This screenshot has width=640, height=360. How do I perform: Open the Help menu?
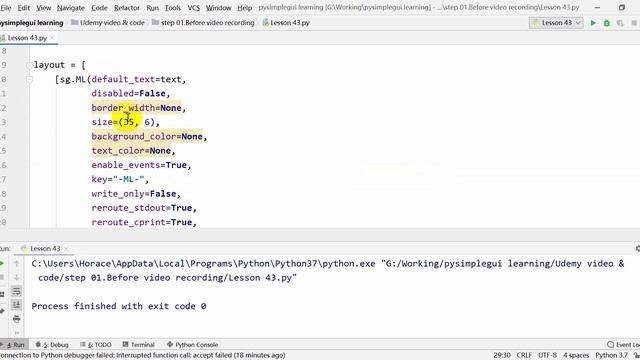[x=244, y=8]
